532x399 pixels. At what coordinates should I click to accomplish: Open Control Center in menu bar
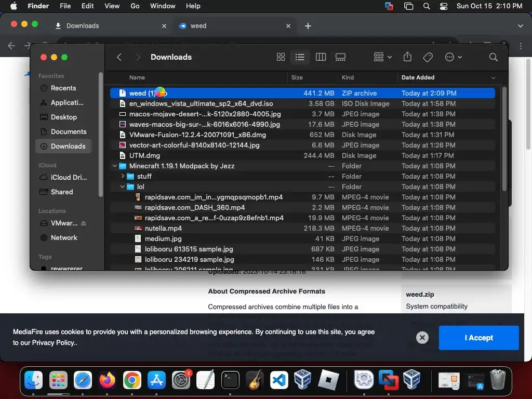click(444, 6)
